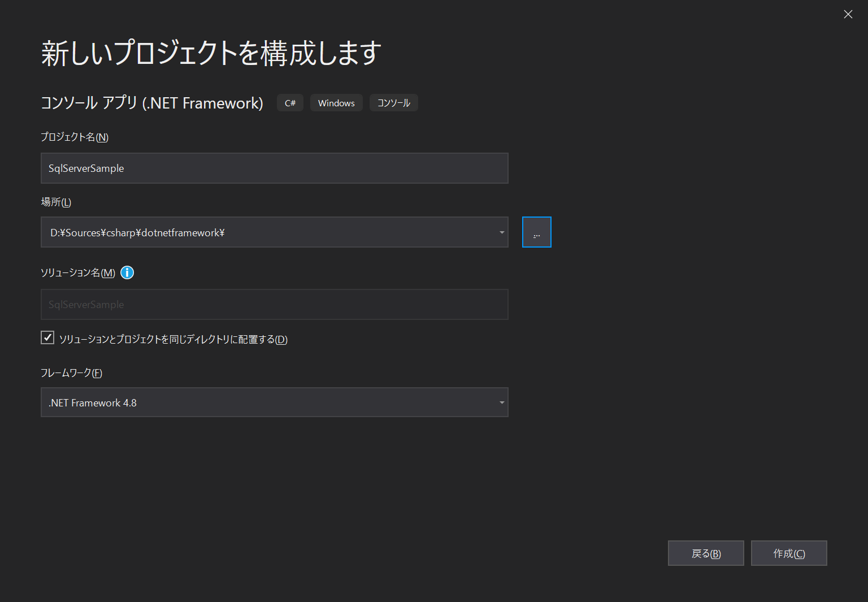
Task: Click the info icon next to ソリューション名
Action: click(x=127, y=272)
